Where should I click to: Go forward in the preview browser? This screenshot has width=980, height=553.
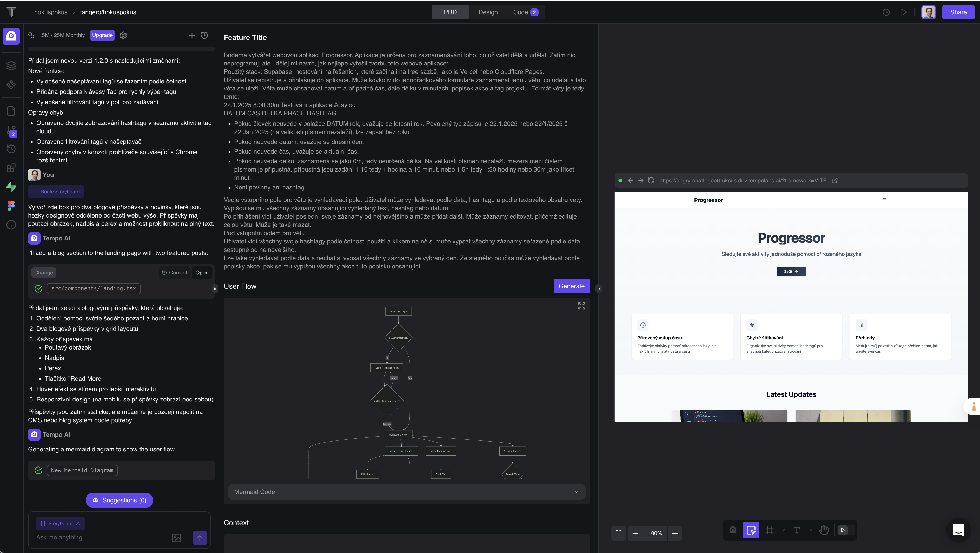[641, 180]
